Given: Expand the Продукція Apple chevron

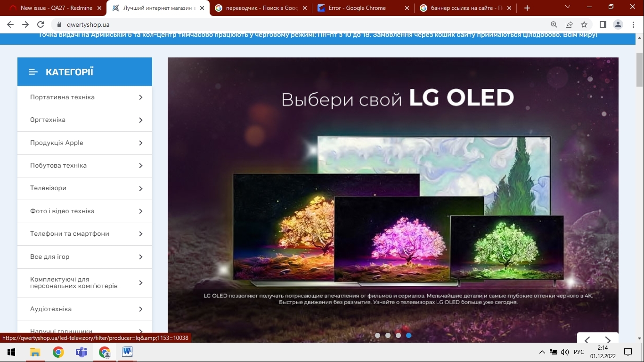Looking at the screenshot, I should coord(140,143).
